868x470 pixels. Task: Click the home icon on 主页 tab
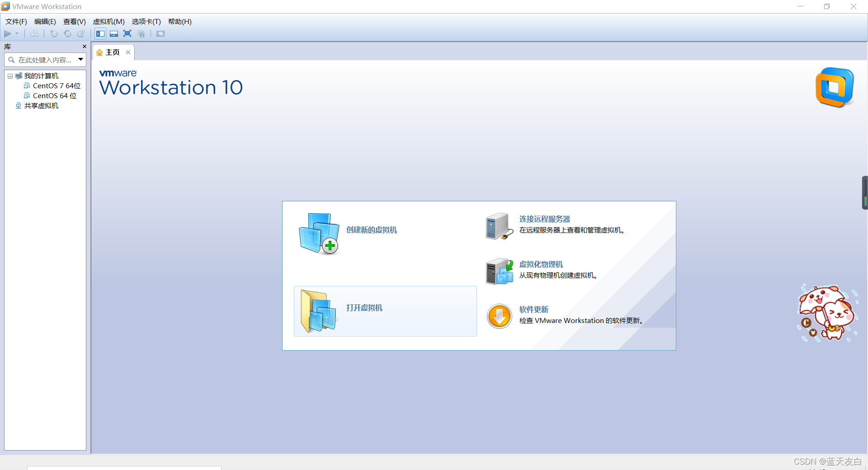click(x=99, y=52)
